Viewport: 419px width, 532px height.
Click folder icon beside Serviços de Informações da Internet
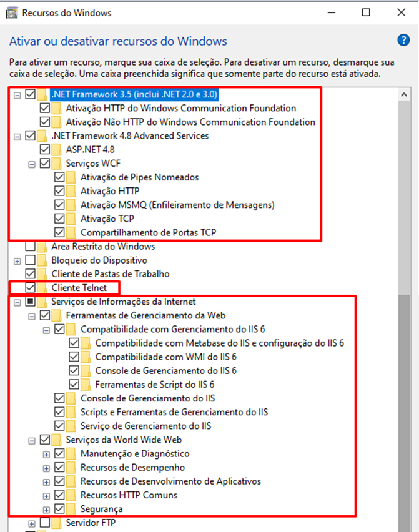42,302
